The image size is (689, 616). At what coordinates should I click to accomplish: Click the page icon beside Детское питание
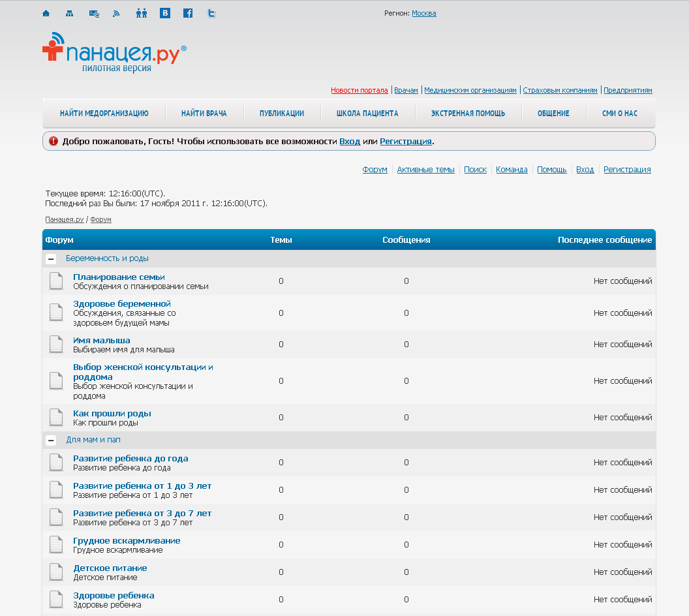tap(56, 572)
